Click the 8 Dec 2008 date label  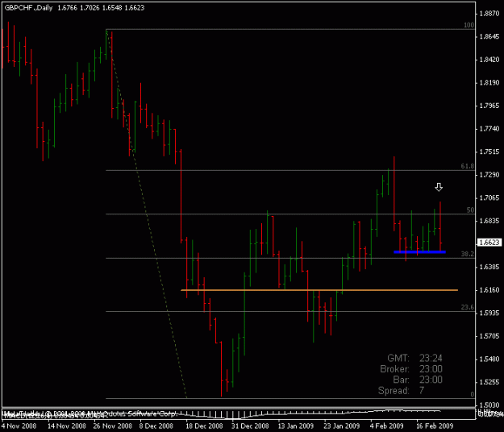pyautogui.click(x=156, y=426)
